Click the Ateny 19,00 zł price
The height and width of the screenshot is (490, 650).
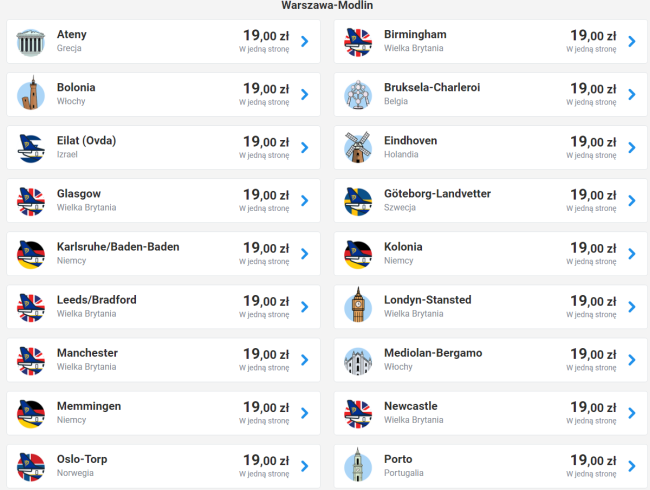pos(265,36)
